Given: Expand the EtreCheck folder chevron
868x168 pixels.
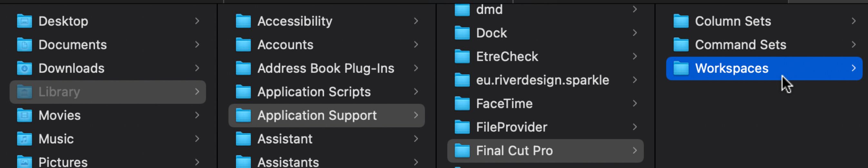Looking at the screenshot, I should click(x=635, y=56).
